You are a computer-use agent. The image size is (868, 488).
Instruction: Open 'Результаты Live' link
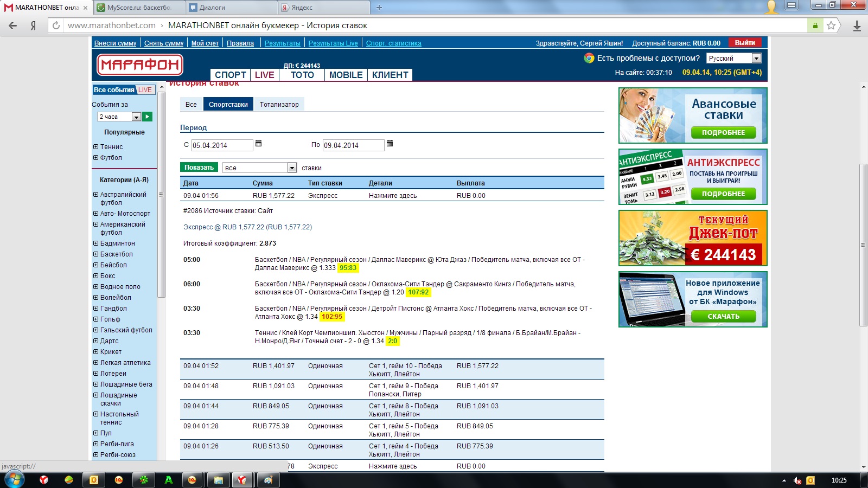click(x=333, y=43)
